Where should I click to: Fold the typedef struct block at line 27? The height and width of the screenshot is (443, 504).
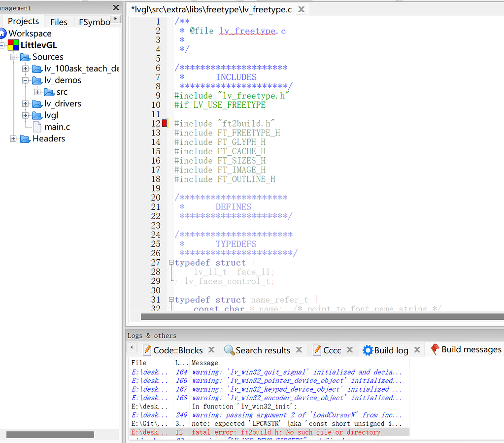[171, 262]
